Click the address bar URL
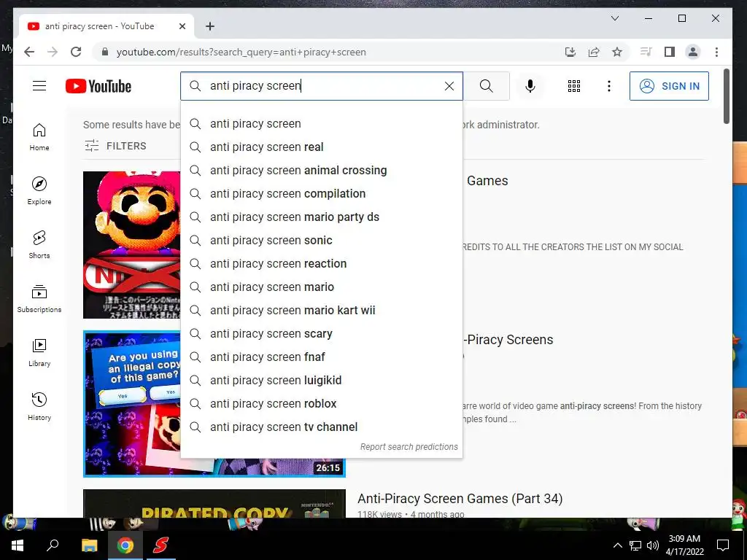This screenshot has width=747, height=560. (x=241, y=52)
